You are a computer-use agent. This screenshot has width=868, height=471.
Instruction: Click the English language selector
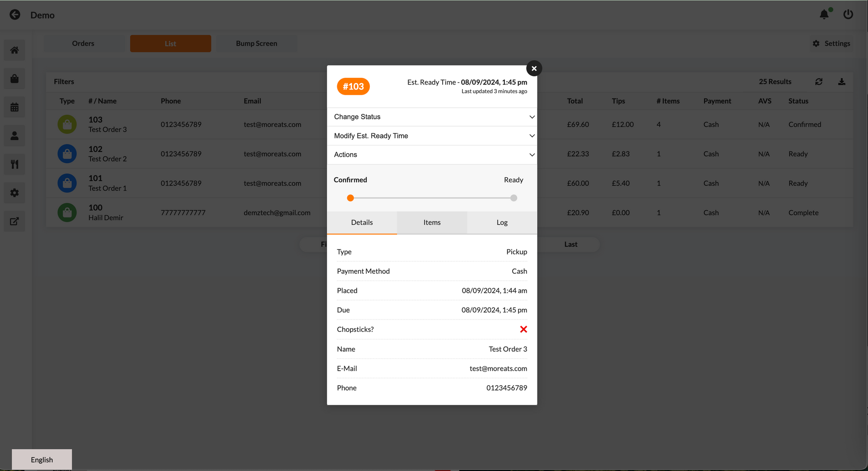[42, 459]
